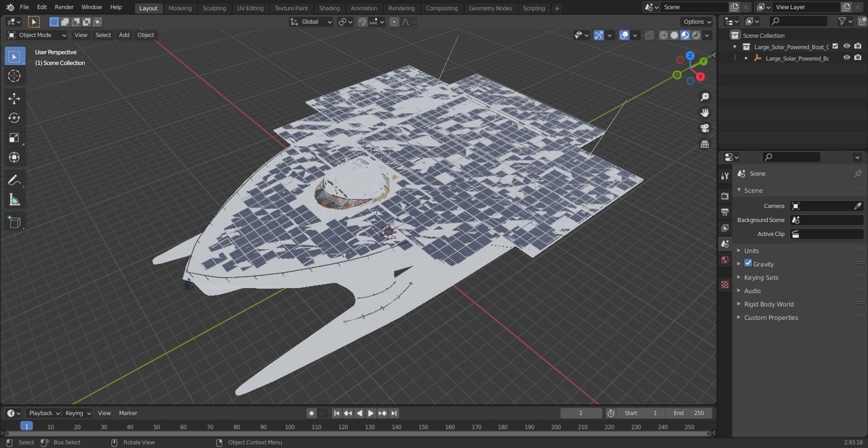Switch to the Shading workspace tab

coord(329,8)
